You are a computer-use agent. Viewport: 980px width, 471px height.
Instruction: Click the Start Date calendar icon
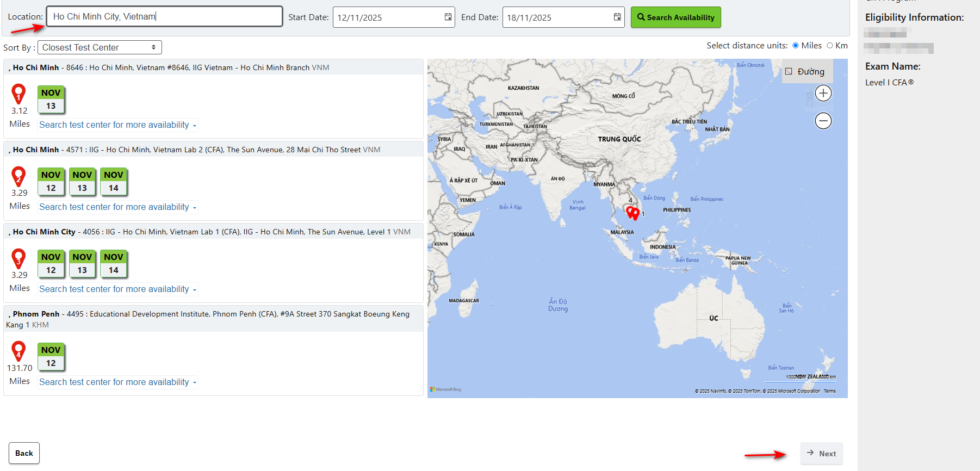448,17
